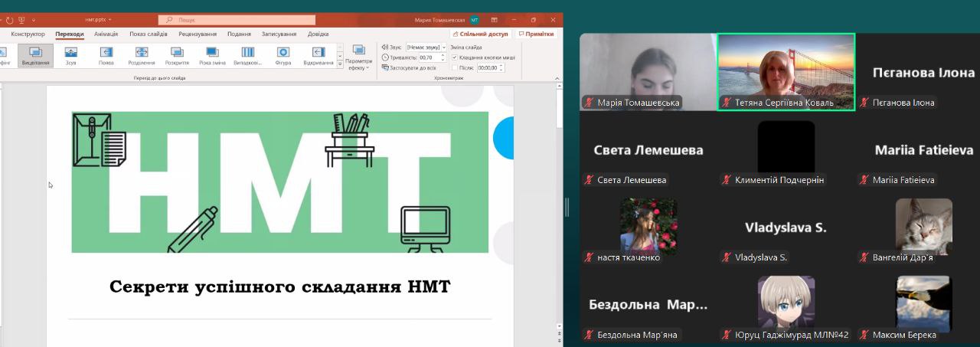Select the Зсув transition effect

[x=70, y=55]
